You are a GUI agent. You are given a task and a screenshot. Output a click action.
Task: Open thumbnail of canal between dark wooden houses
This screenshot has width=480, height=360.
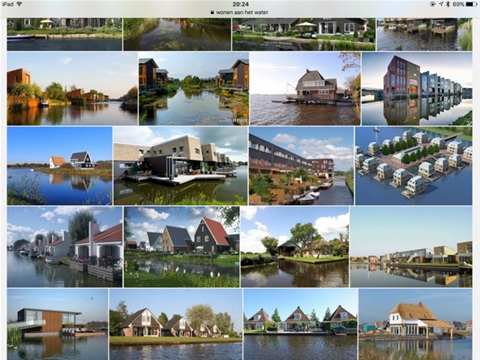pos(194,89)
